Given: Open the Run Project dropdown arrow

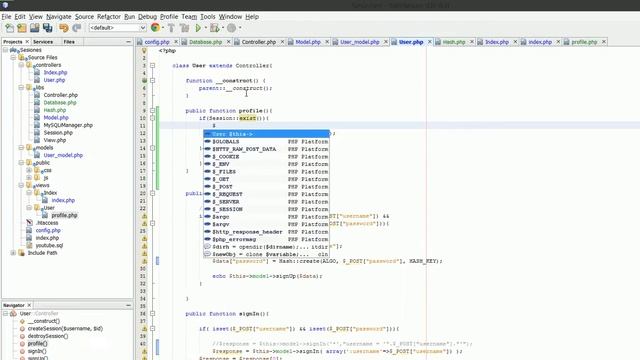Looking at the screenshot, I should click(206, 28).
